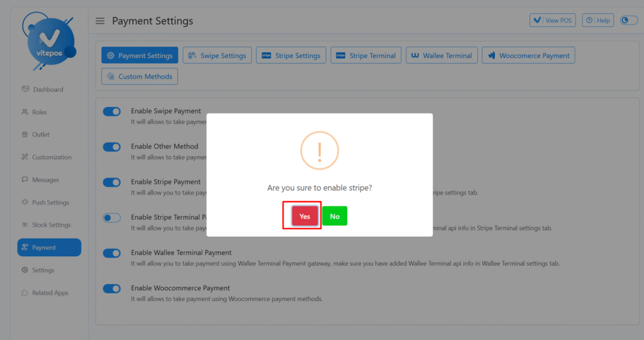
Task: Open the Wallee Terminal tab
Action: click(x=441, y=55)
